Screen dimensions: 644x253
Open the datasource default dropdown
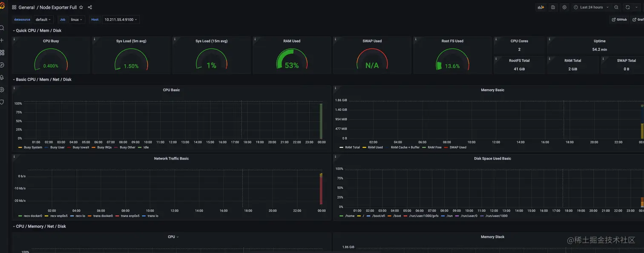click(43, 20)
